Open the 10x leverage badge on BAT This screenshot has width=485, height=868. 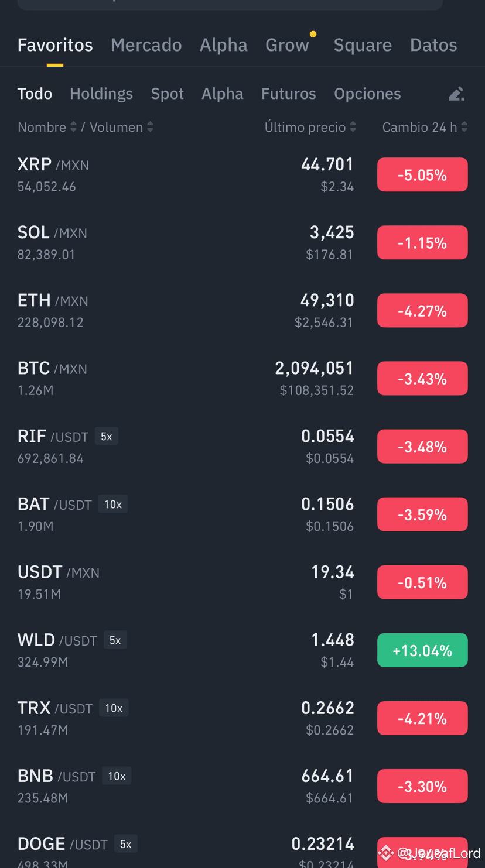point(113,504)
